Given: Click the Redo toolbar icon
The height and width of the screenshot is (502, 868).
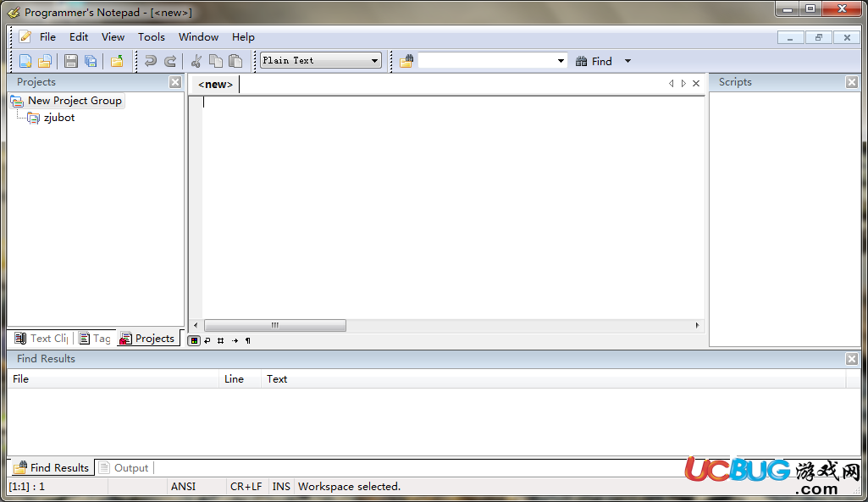Looking at the screenshot, I should tap(170, 61).
